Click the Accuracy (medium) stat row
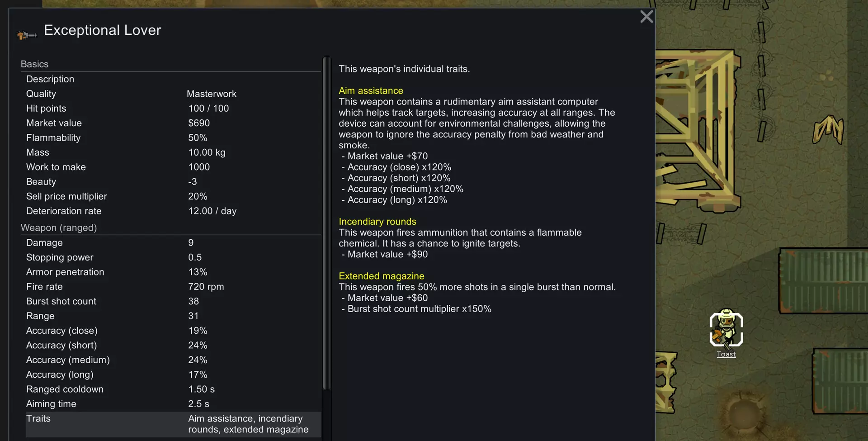This screenshot has width=868, height=441. coord(172,360)
